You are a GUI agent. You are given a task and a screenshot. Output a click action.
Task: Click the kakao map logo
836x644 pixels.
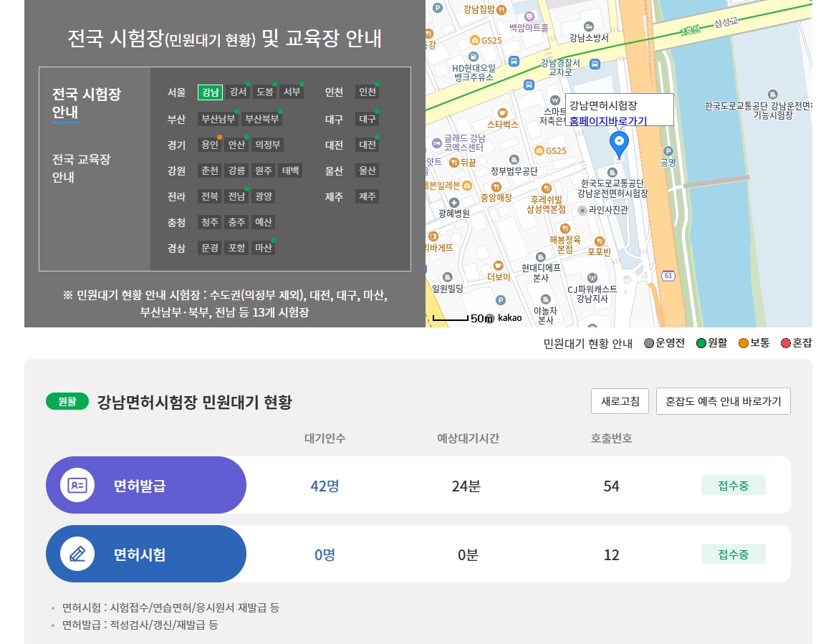[509, 318]
